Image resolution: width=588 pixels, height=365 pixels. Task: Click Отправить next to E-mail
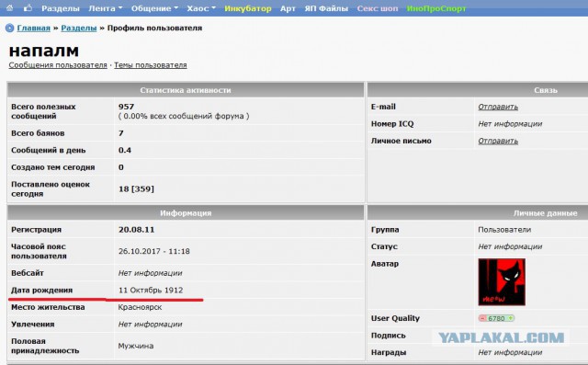coord(498,107)
